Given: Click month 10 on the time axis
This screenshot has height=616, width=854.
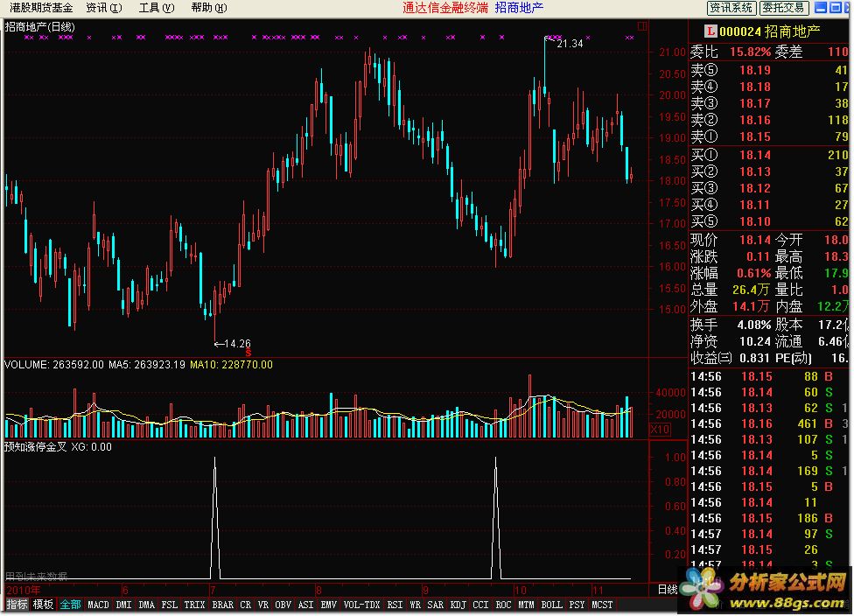Looking at the screenshot, I should [520, 591].
